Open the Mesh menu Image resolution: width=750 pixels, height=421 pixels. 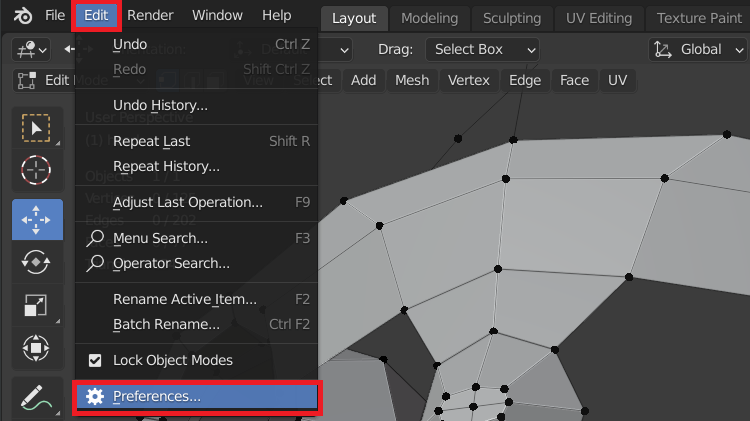pyautogui.click(x=412, y=80)
